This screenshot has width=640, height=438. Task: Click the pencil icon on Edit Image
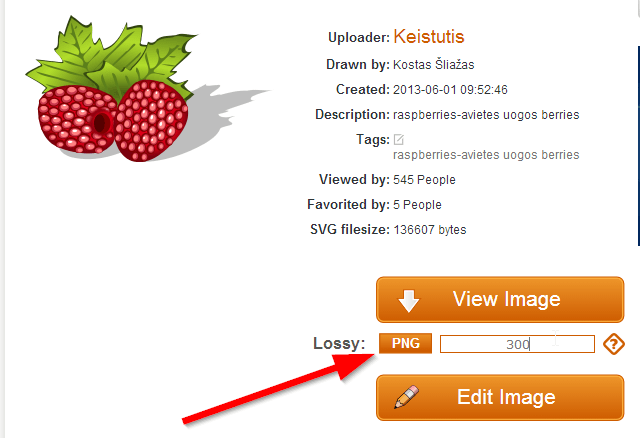coord(407,397)
